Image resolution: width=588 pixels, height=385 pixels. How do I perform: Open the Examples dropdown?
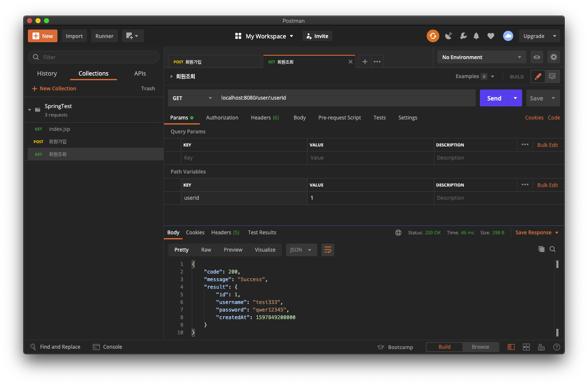(x=475, y=76)
